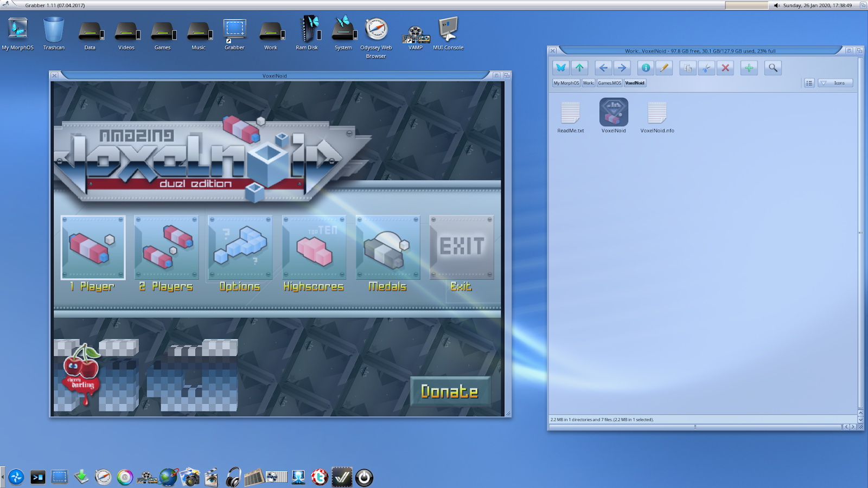This screenshot has height=488, width=868.
Task: Select the ReadMe.txt file
Action: click(x=571, y=117)
